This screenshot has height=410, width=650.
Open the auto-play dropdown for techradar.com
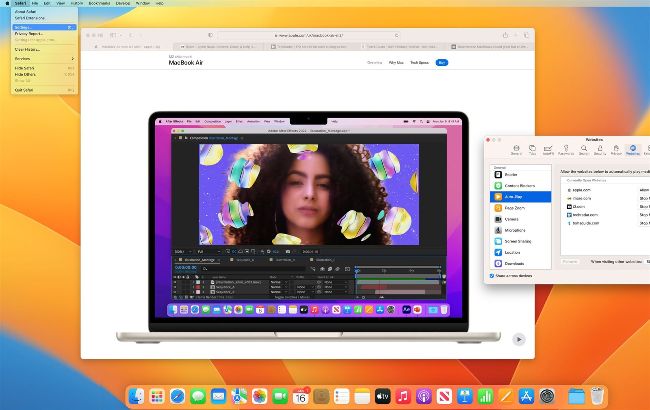point(644,215)
